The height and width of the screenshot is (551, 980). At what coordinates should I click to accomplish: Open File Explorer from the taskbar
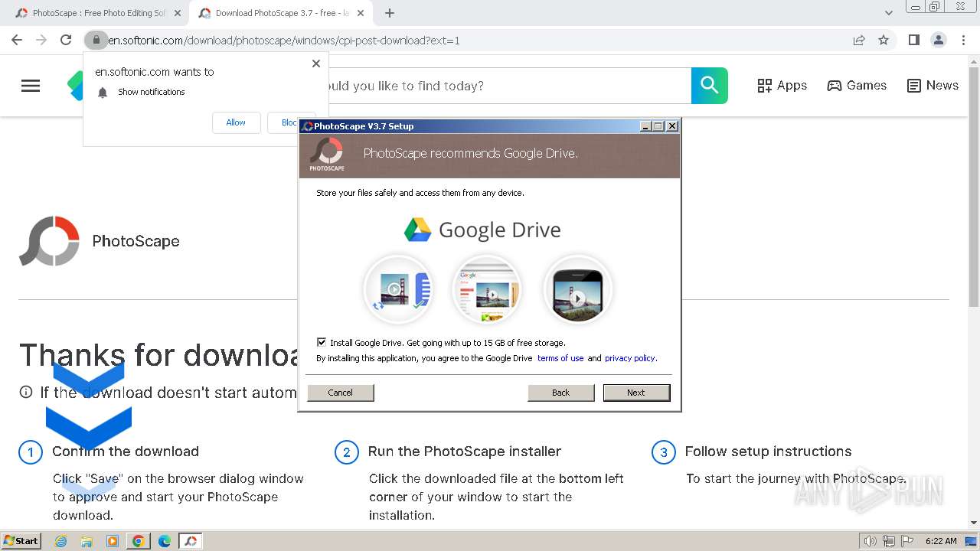[x=87, y=541]
